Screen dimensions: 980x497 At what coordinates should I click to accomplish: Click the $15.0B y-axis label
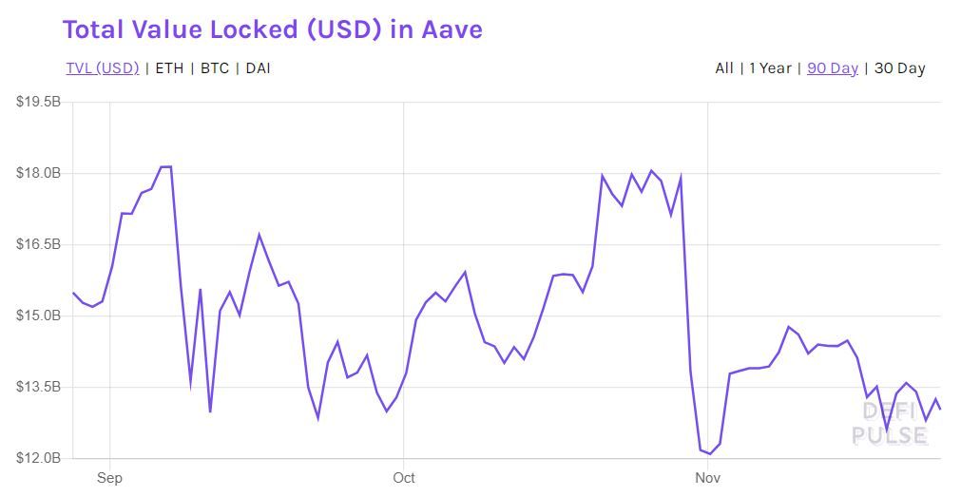tap(38, 315)
